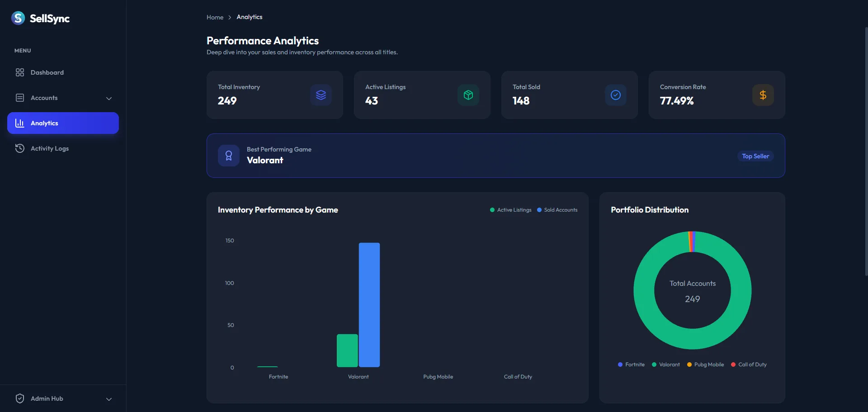Click the breadcrumb chevron separator

pos(230,17)
